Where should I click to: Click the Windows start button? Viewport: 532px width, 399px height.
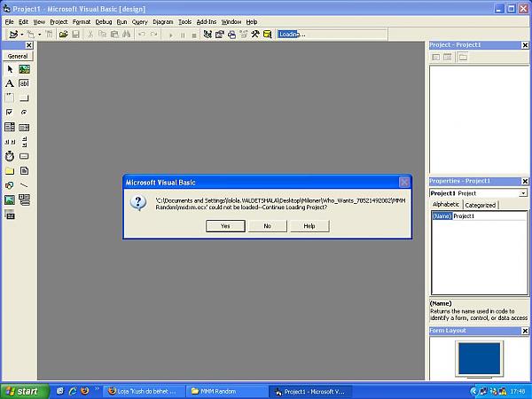click(x=24, y=391)
